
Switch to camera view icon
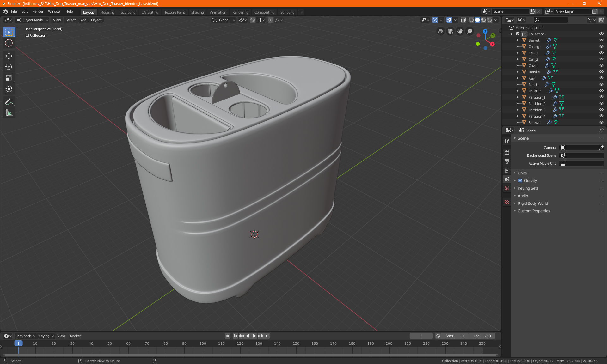click(450, 31)
